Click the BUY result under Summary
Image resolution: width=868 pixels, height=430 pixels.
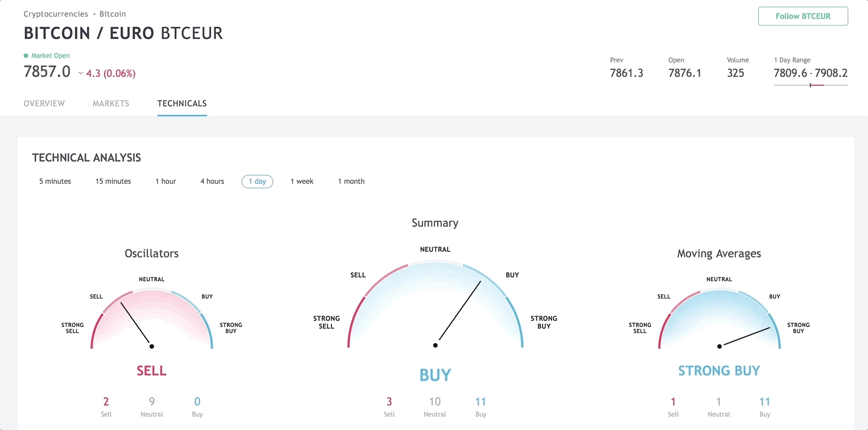(x=435, y=375)
